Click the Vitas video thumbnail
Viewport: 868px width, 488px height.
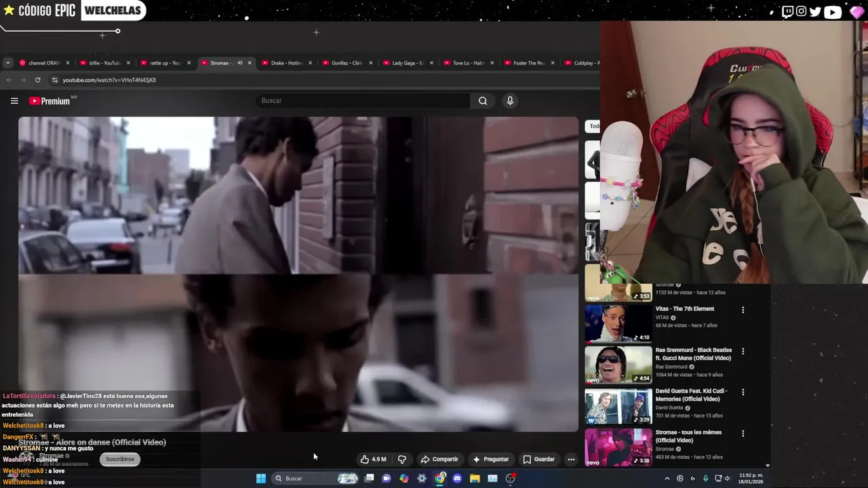(x=618, y=324)
